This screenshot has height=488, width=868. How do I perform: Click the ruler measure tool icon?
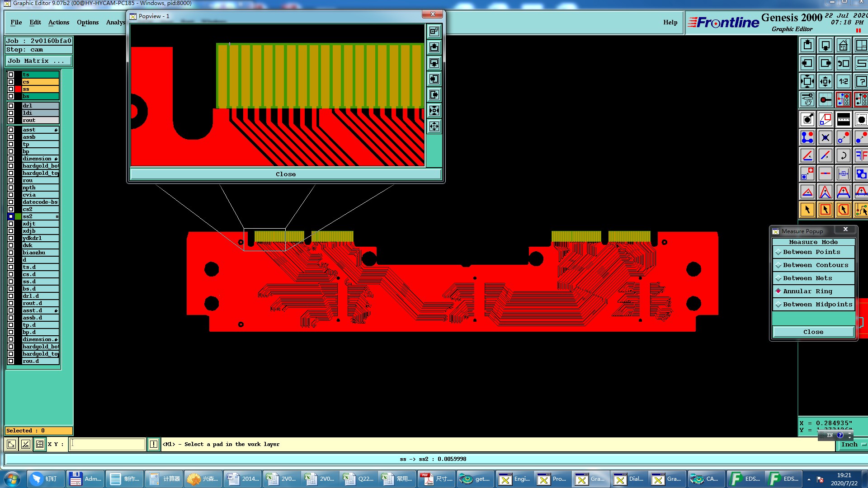[x=843, y=120]
